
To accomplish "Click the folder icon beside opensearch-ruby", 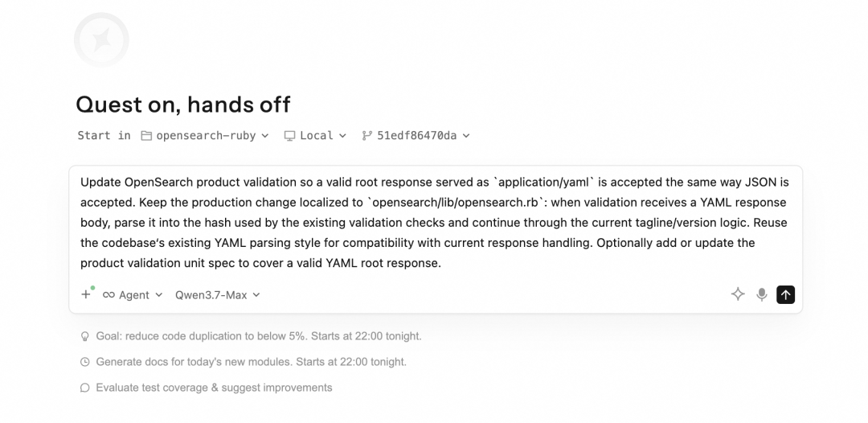I will [146, 136].
